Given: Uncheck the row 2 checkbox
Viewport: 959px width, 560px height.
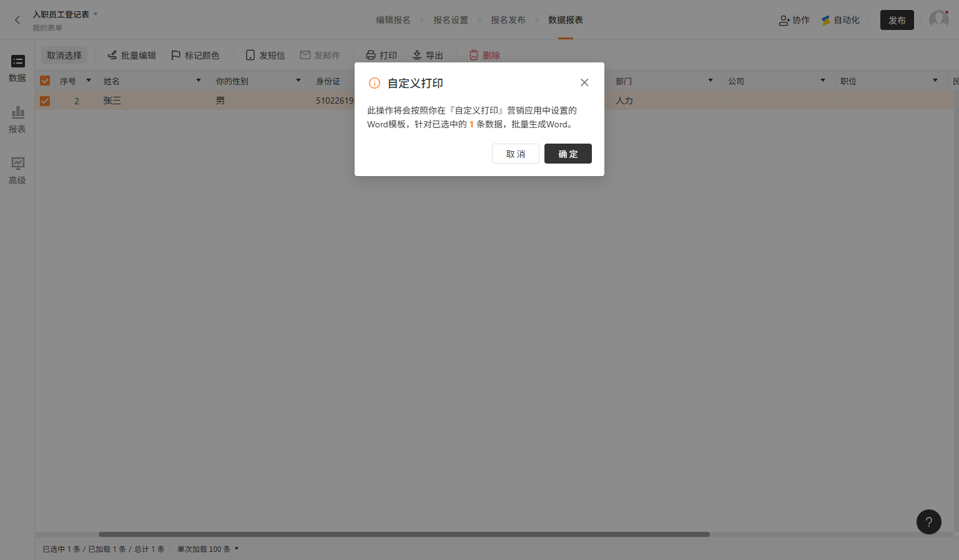Looking at the screenshot, I should point(45,101).
